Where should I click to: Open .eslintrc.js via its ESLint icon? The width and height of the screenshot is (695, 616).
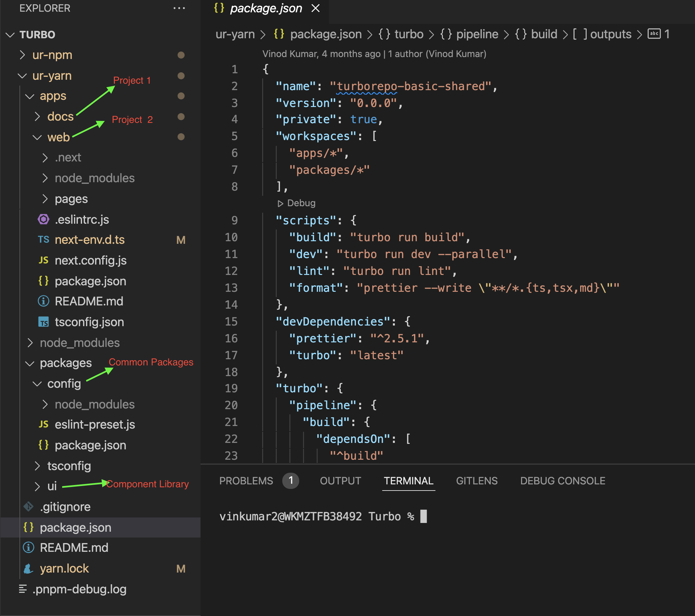pos(43,219)
